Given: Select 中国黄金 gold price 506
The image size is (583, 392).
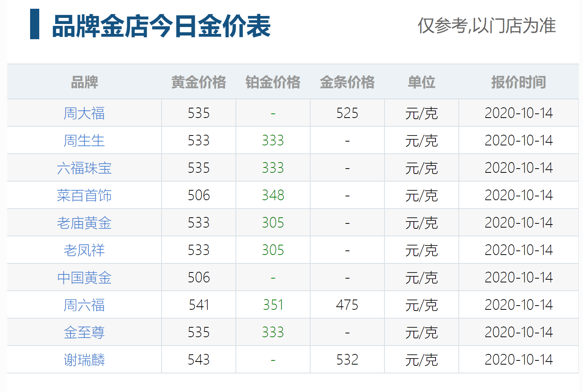Looking at the screenshot, I should click(x=199, y=277).
